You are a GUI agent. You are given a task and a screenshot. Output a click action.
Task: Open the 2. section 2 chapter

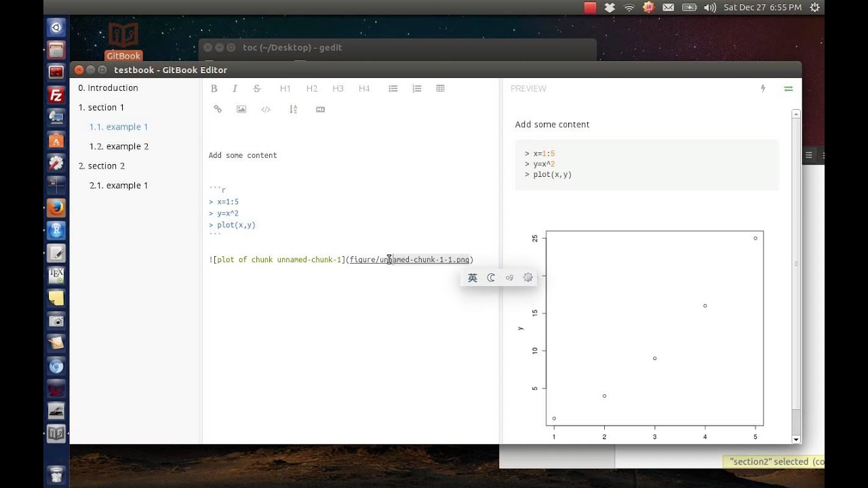coord(102,166)
